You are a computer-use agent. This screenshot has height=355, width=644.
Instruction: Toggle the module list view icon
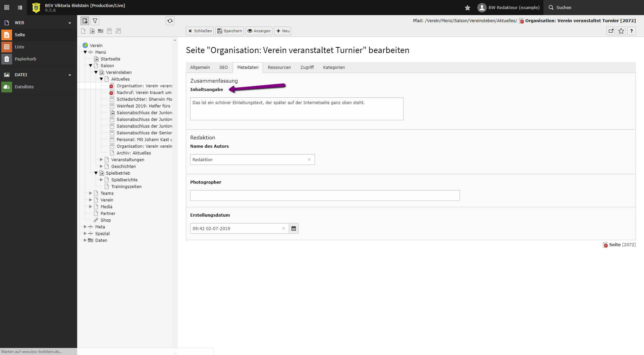[x=20, y=7]
